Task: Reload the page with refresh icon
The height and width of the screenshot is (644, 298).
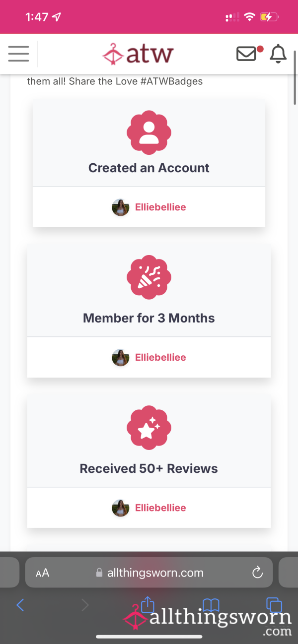Action: pyautogui.click(x=257, y=573)
